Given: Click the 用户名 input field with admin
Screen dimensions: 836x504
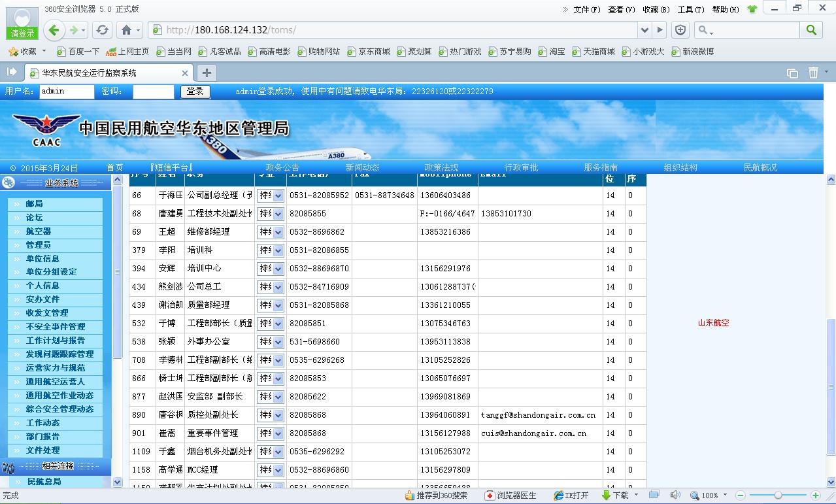Looking at the screenshot, I should click(67, 92).
